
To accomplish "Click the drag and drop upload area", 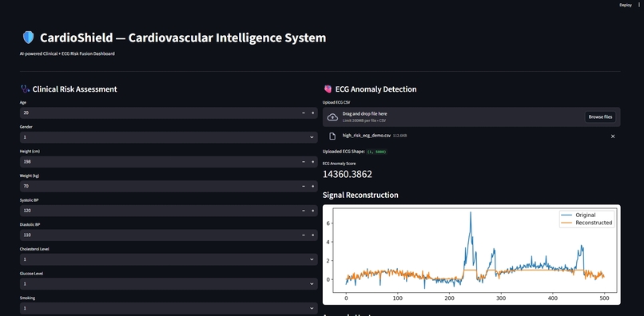I will pyautogui.click(x=471, y=117).
